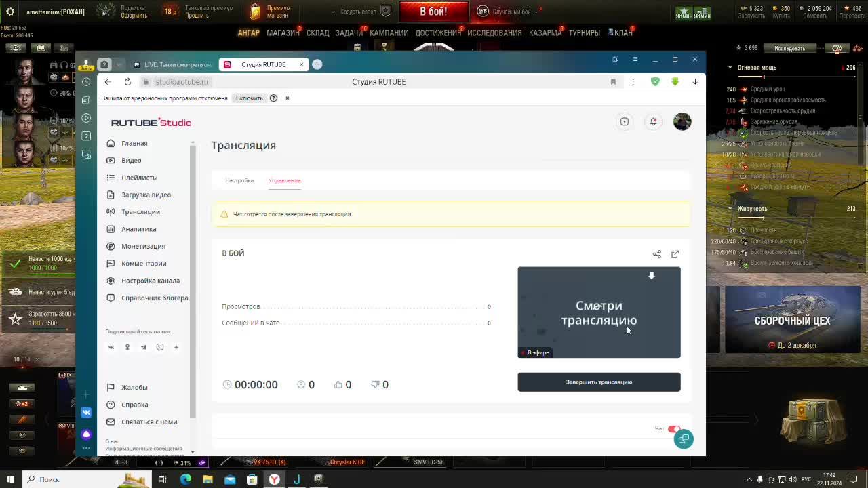Switch to the LIVE: Танки смотреть tab
This screenshot has width=868, height=488.
[x=172, y=64]
